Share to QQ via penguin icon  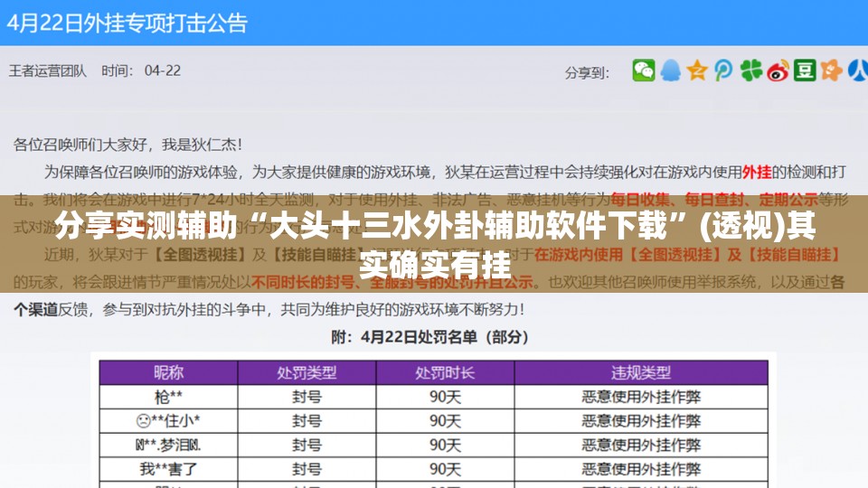point(670,70)
